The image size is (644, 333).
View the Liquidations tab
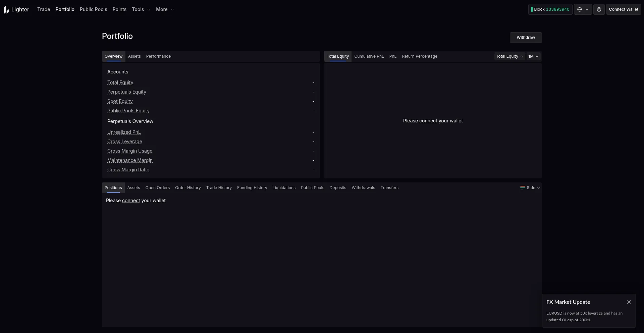[x=284, y=188]
